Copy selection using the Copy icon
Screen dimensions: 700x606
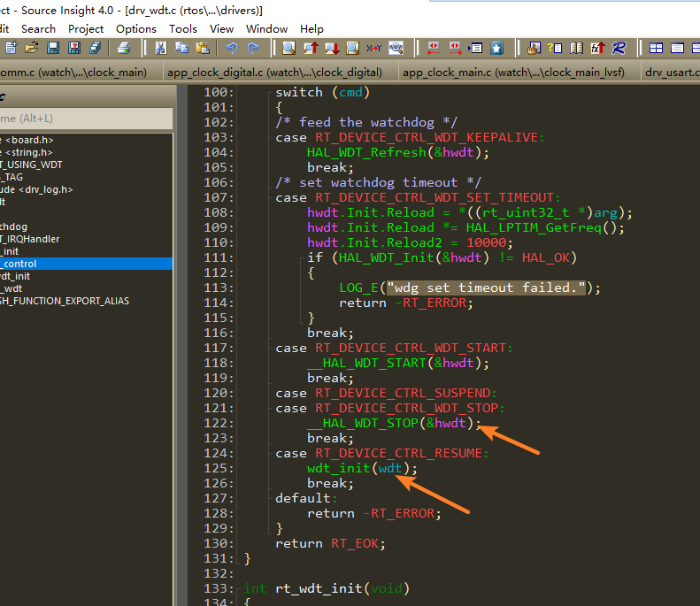point(181,48)
